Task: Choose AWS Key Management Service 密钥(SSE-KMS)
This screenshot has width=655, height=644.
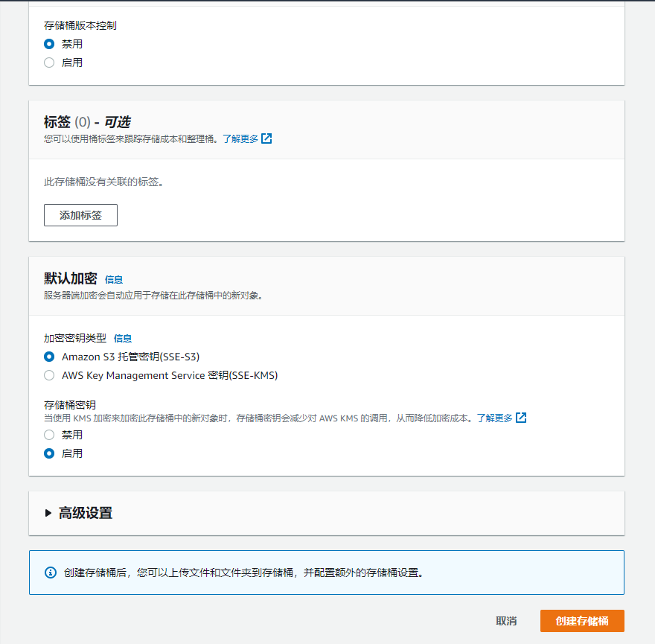Action: click(49, 375)
